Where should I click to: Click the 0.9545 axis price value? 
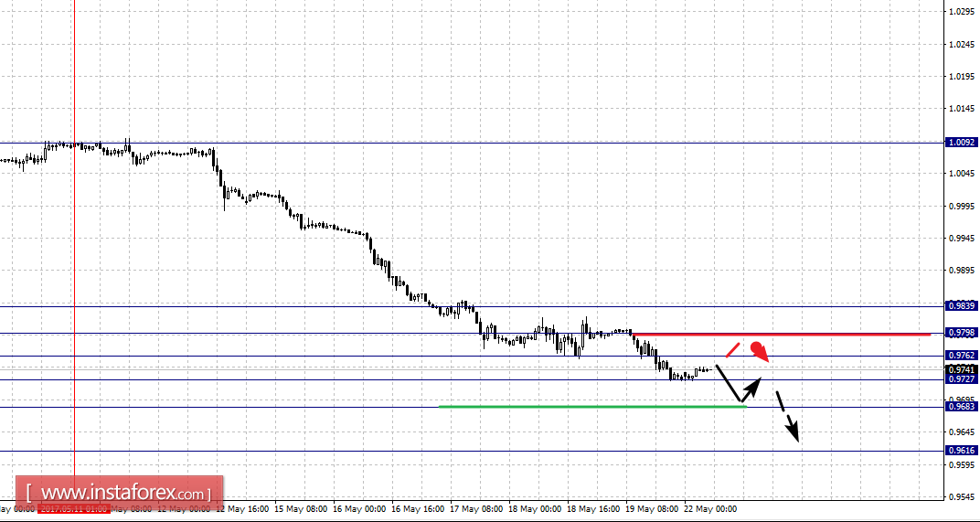coord(963,497)
